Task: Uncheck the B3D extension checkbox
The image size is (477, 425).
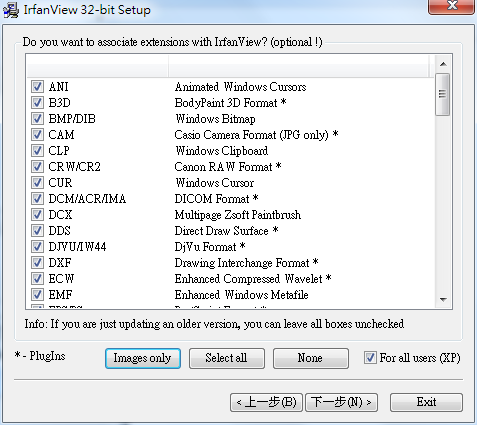Action: [37, 103]
